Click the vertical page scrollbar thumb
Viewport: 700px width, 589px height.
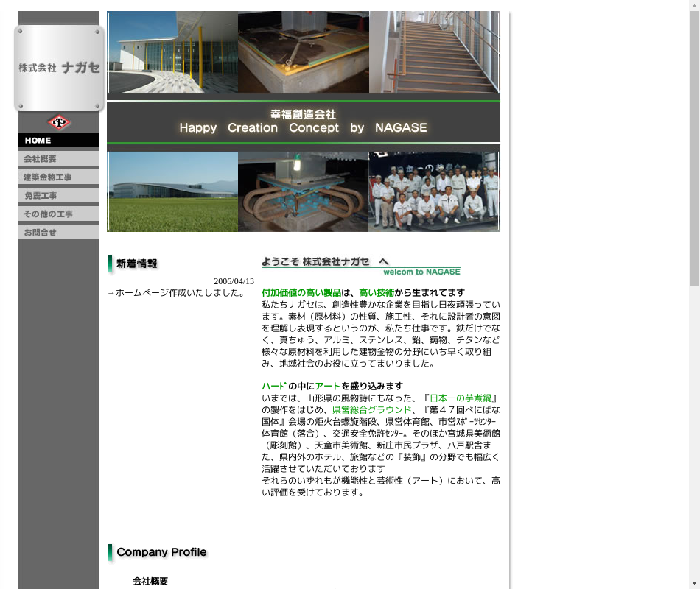click(x=693, y=147)
